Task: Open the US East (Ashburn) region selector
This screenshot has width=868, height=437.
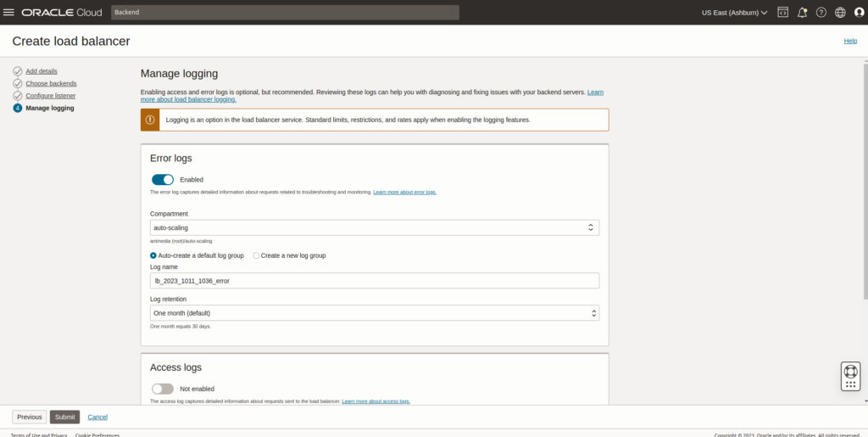Action: (734, 13)
